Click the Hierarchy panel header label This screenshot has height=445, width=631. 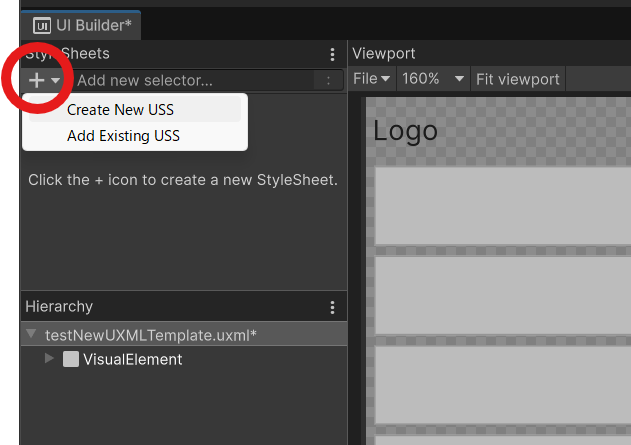click(59, 307)
